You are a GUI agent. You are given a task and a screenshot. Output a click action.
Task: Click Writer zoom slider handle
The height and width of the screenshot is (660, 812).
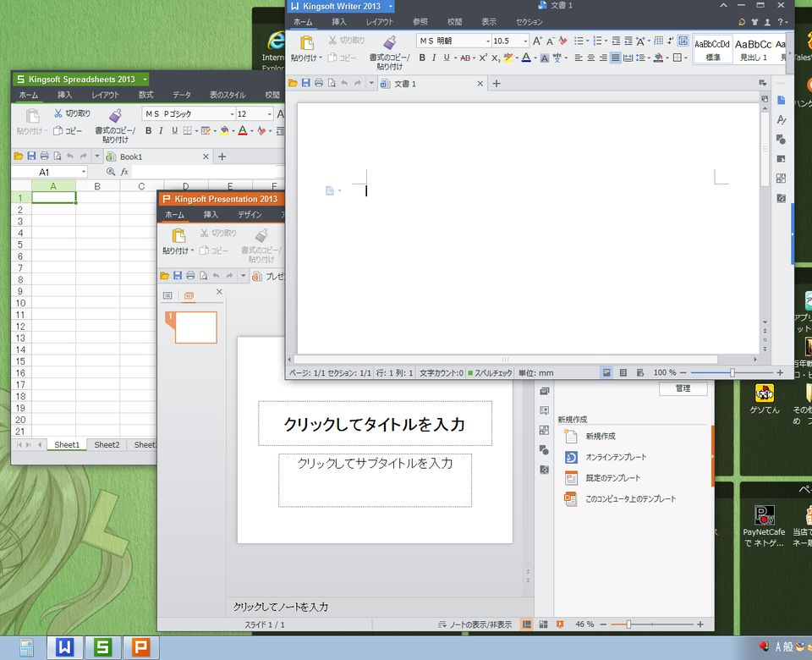point(732,372)
